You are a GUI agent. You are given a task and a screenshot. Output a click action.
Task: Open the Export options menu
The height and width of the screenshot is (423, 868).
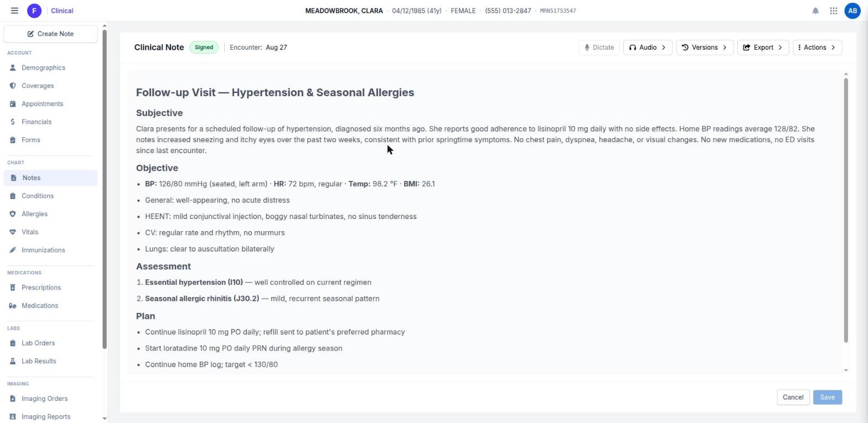pos(763,48)
